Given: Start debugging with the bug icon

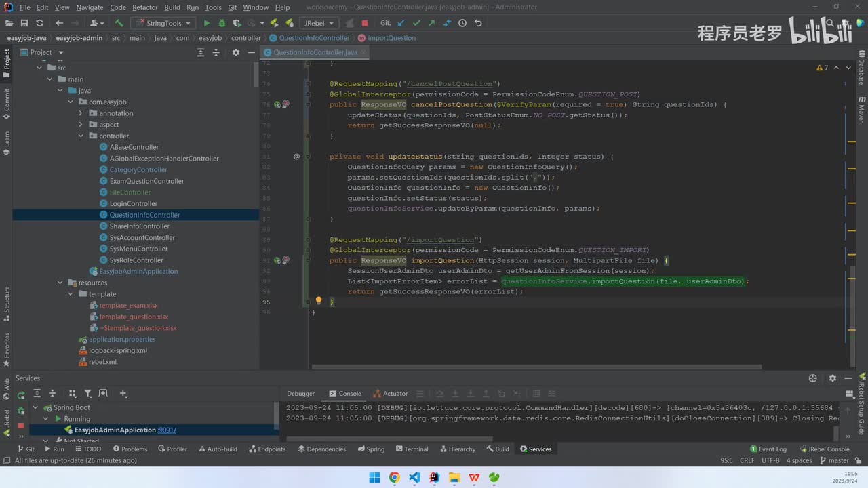Looking at the screenshot, I should (221, 23).
